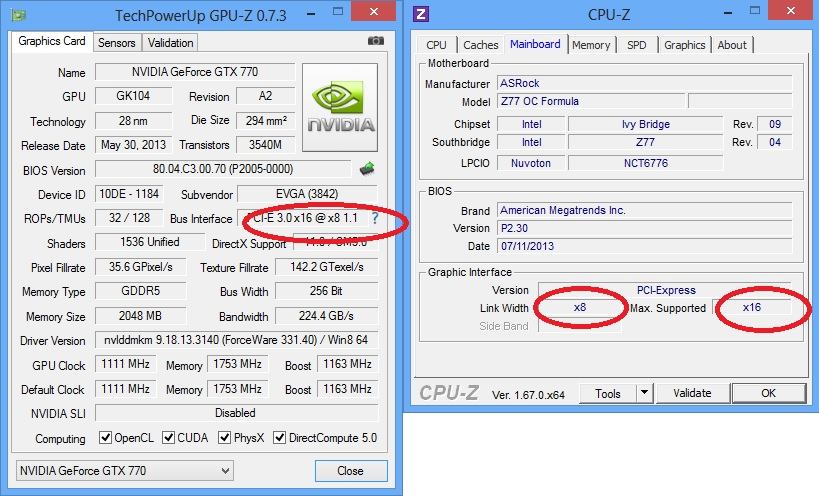Image resolution: width=819 pixels, height=496 pixels.
Task: Click the Graphic Interface Version PCI-Express
Action: 665,290
